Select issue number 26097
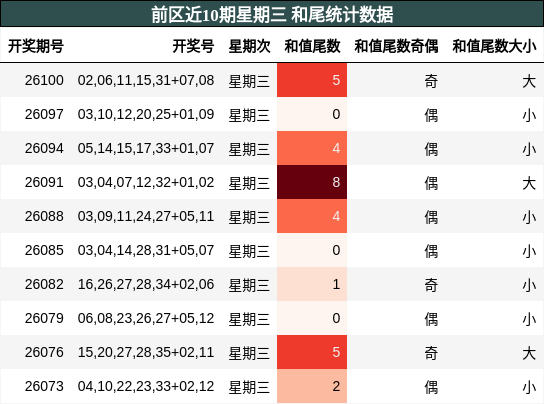Screen dimensions: 544x404 pos(44,115)
